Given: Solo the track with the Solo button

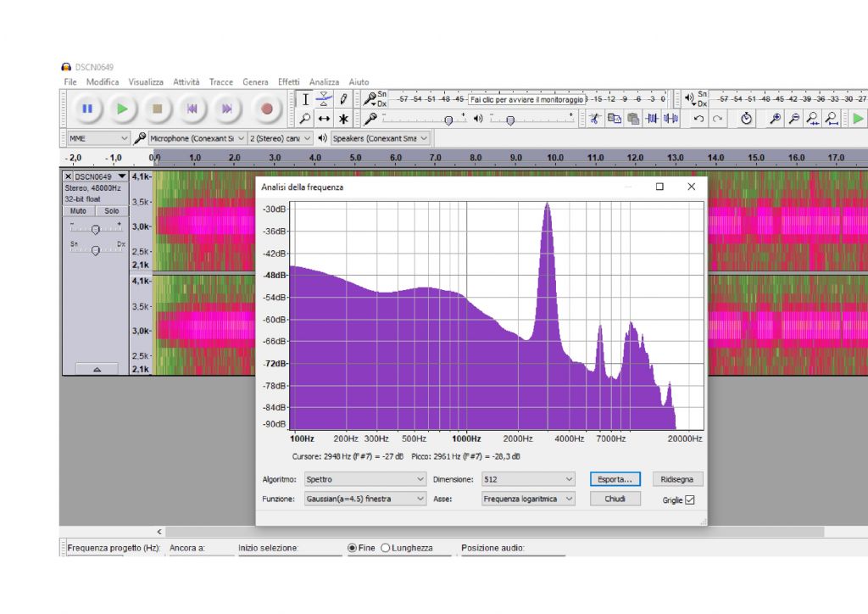Looking at the screenshot, I should [x=111, y=211].
